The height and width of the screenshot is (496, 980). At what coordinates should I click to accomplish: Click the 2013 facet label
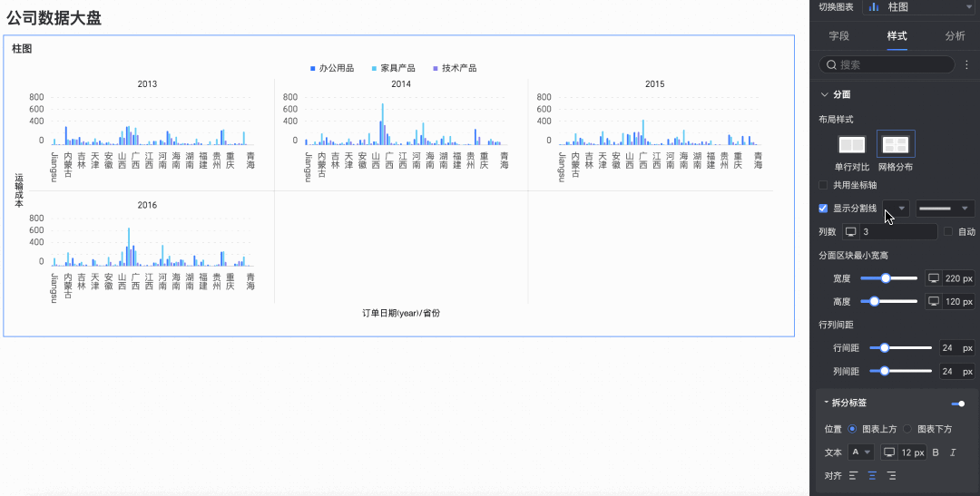pyautogui.click(x=148, y=83)
